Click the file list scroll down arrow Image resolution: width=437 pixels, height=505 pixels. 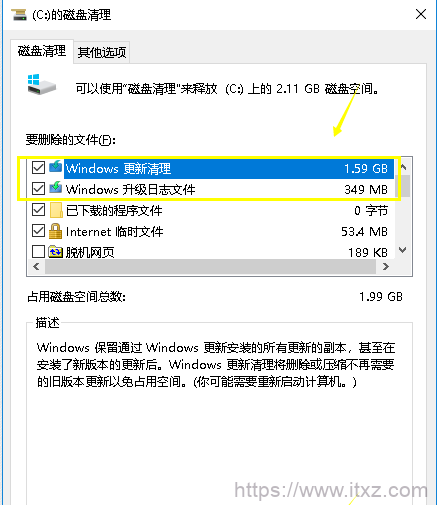(403, 250)
